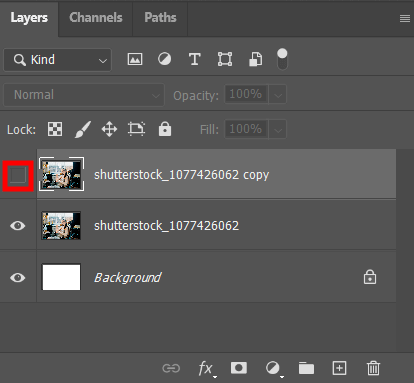This screenshot has width=414, height=383.
Task: Filter for adjustment layers
Action: click(165, 60)
